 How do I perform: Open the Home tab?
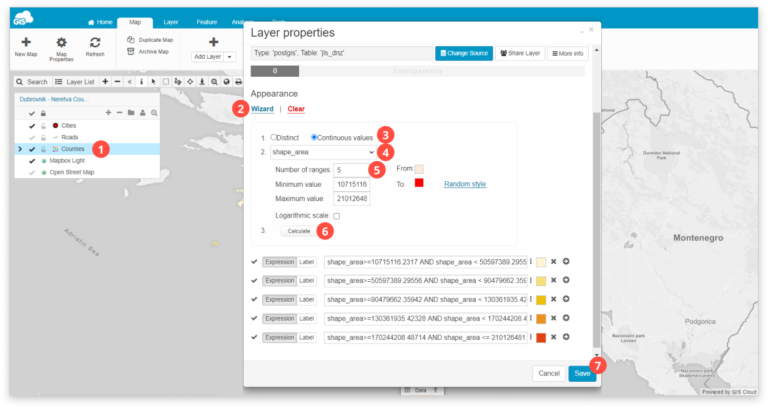click(x=99, y=21)
